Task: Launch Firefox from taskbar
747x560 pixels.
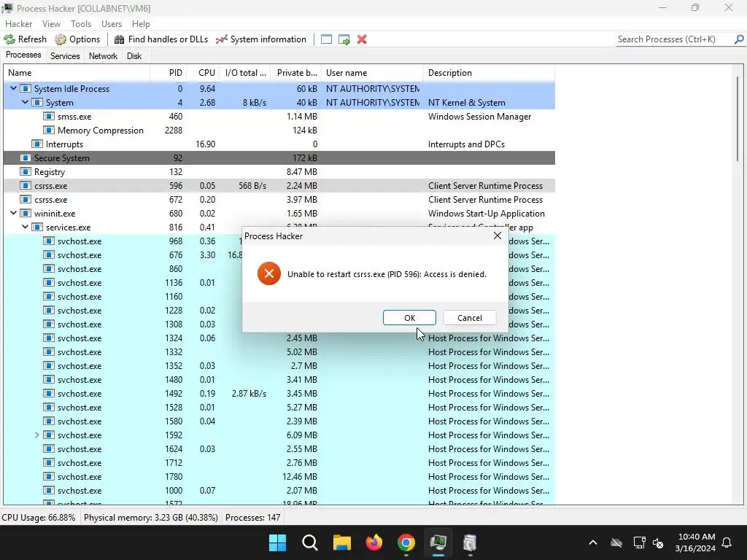Action: pyautogui.click(x=374, y=542)
